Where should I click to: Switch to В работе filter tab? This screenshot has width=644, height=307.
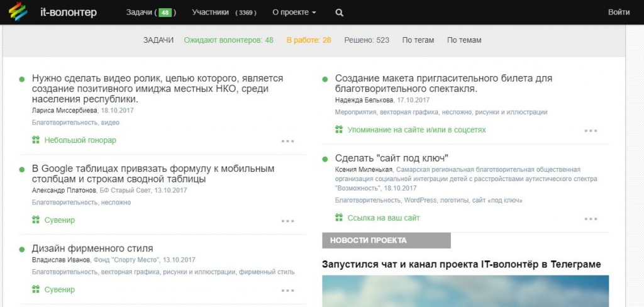[x=308, y=40]
